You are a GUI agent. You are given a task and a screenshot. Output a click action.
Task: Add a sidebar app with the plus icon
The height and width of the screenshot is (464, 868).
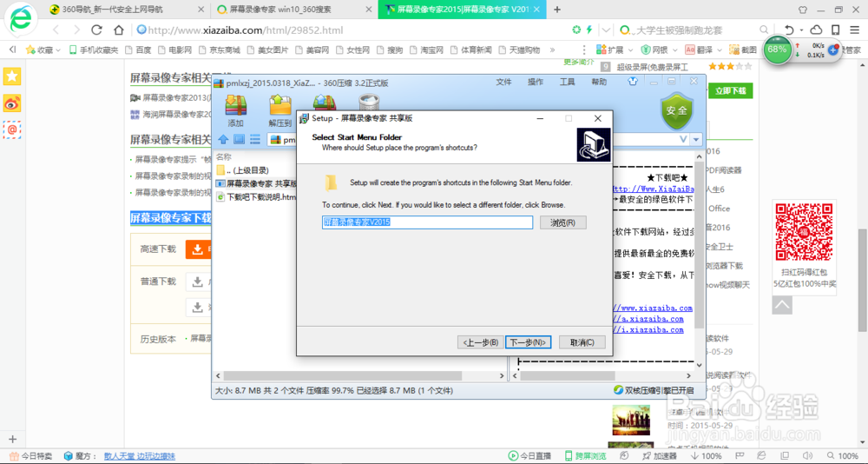tap(13, 439)
